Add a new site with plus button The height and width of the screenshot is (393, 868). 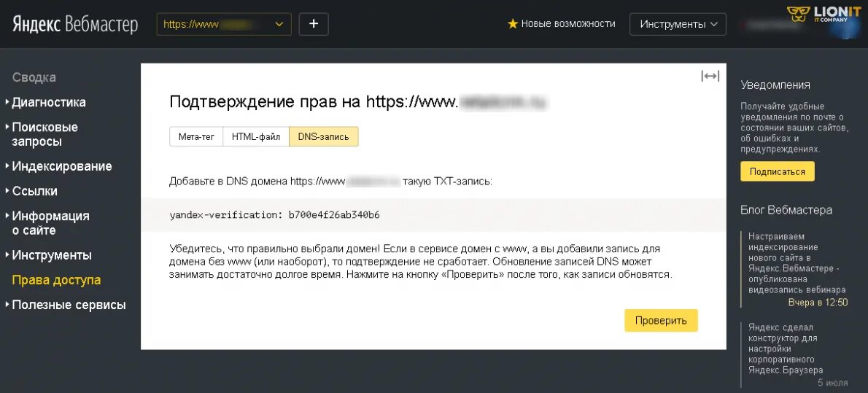point(314,24)
